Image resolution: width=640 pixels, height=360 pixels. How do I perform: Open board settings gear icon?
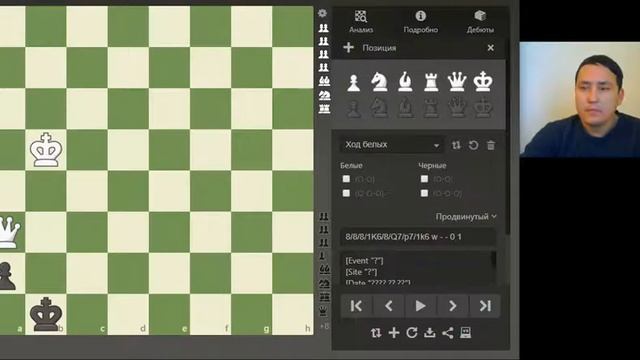coord(322,13)
